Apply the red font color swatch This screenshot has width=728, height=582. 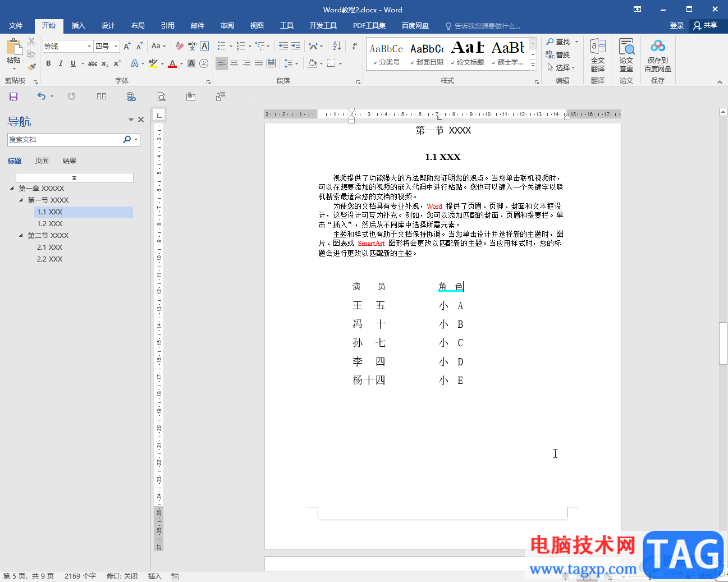click(x=172, y=63)
